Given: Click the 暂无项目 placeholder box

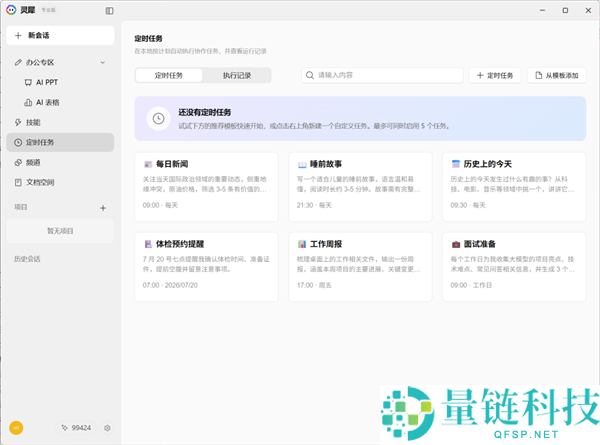Looking at the screenshot, I should tap(60, 231).
